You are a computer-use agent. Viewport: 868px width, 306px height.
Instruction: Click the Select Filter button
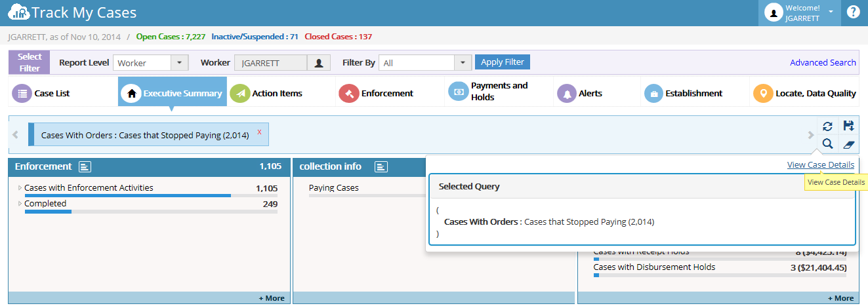[x=30, y=62]
